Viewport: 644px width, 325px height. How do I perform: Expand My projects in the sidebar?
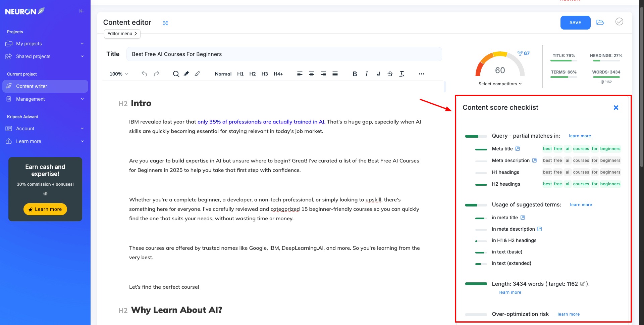45,44
